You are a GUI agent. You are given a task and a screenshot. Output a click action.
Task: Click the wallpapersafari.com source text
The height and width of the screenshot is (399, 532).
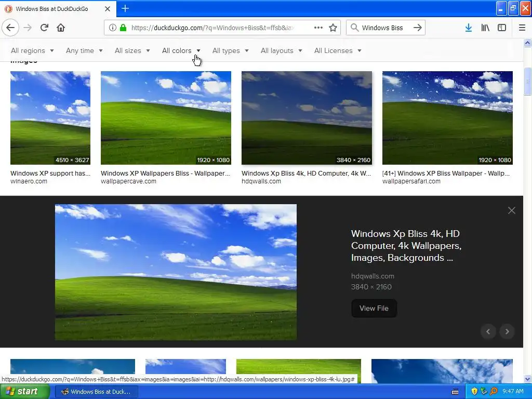point(411,181)
